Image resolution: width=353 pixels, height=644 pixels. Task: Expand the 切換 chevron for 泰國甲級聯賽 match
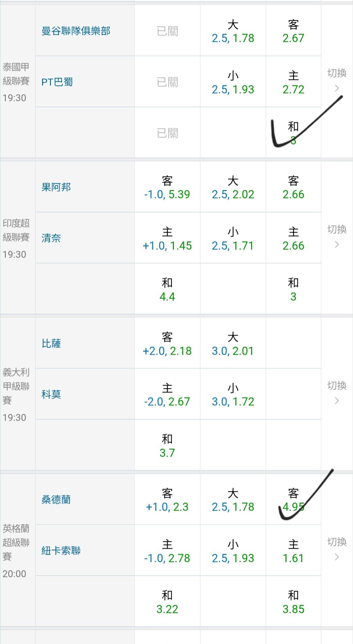[x=337, y=80]
